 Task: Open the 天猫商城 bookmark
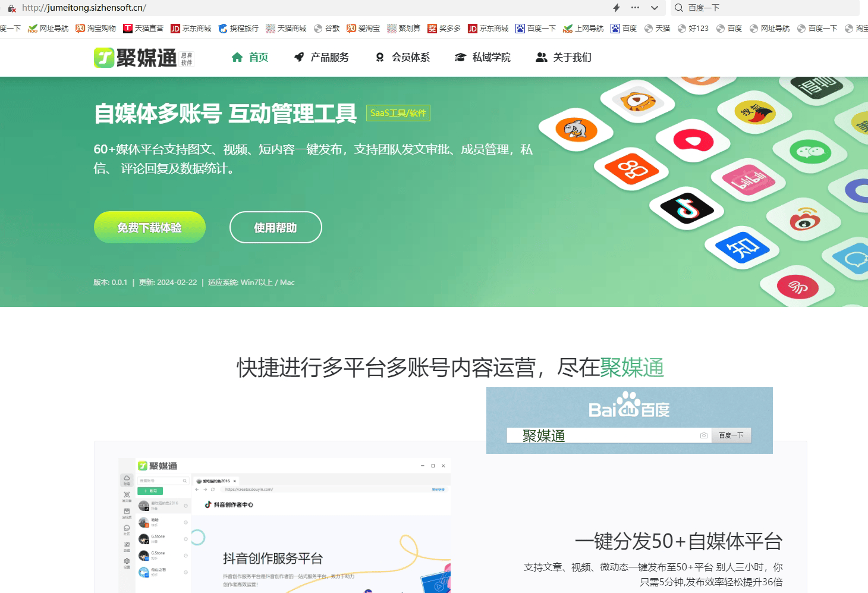click(x=286, y=28)
